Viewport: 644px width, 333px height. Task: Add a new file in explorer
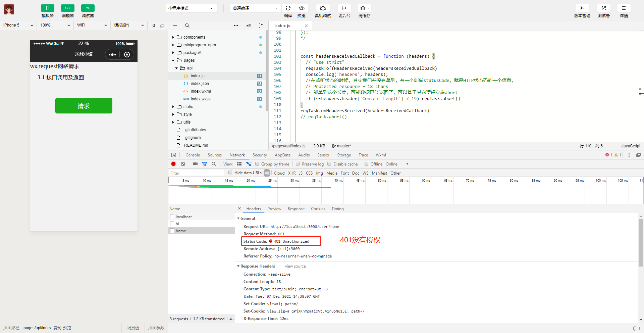click(x=175, y=26)
